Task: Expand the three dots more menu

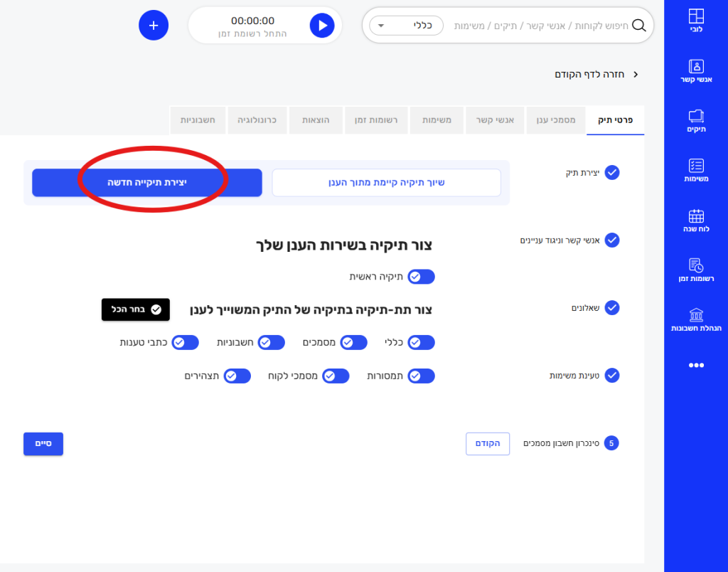Action: pyautogui.click(x=696, y=365)
